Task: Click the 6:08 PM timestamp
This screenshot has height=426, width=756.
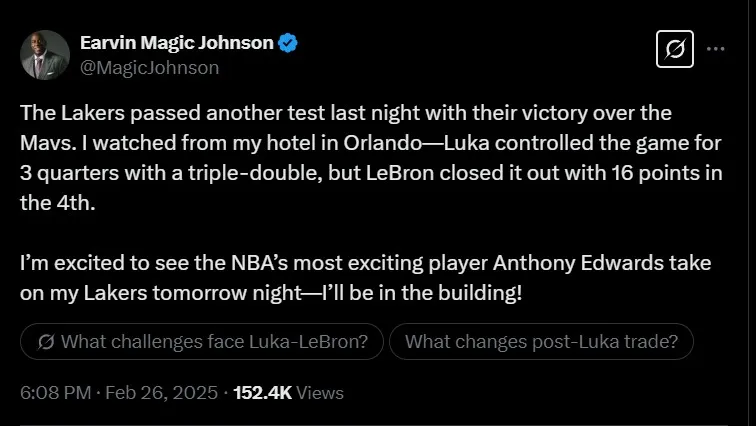Action: [55, 394]
